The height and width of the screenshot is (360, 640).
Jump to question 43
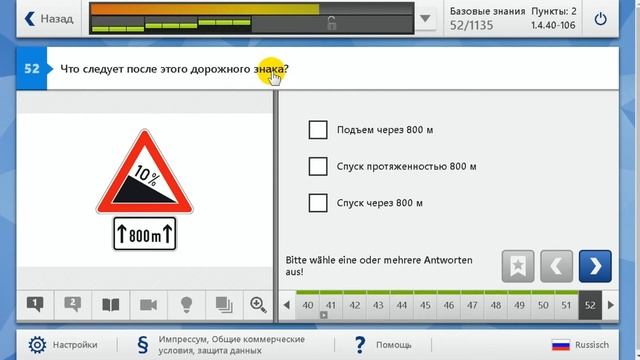coord(378,305)
